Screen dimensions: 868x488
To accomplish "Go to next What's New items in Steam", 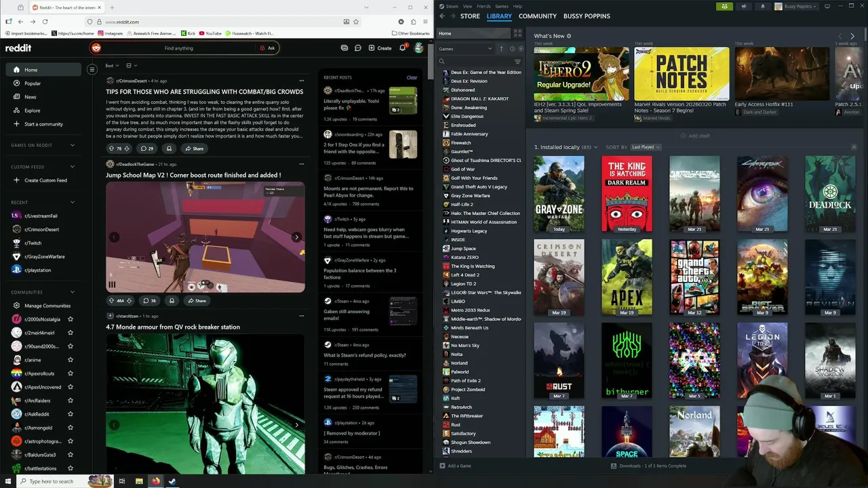I will click(x=852, y=36).
